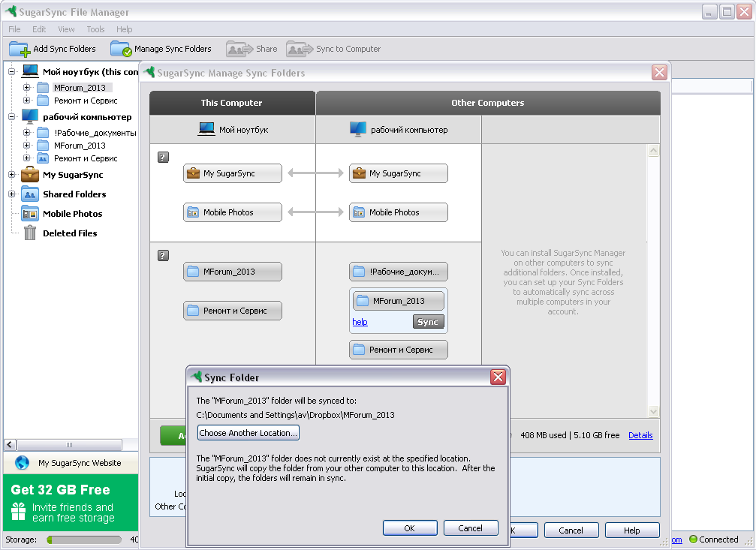Select Mobile Photos in Other Computers column
The width and height of the screenshot is (756, 550).
pos(398,212)
